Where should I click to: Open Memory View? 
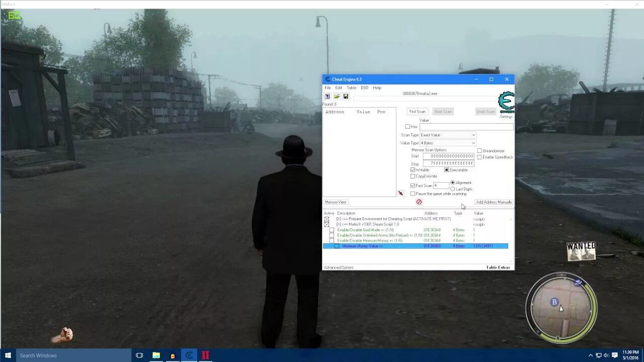coord(336,202)
